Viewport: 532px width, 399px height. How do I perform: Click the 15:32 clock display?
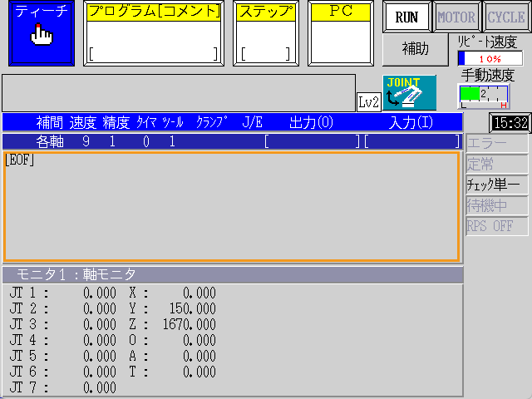pyautogui.click(x=510, y=123)
